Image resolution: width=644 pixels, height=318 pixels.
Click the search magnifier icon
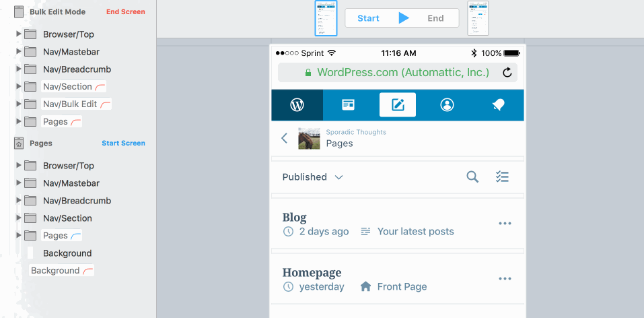(472, 177)
